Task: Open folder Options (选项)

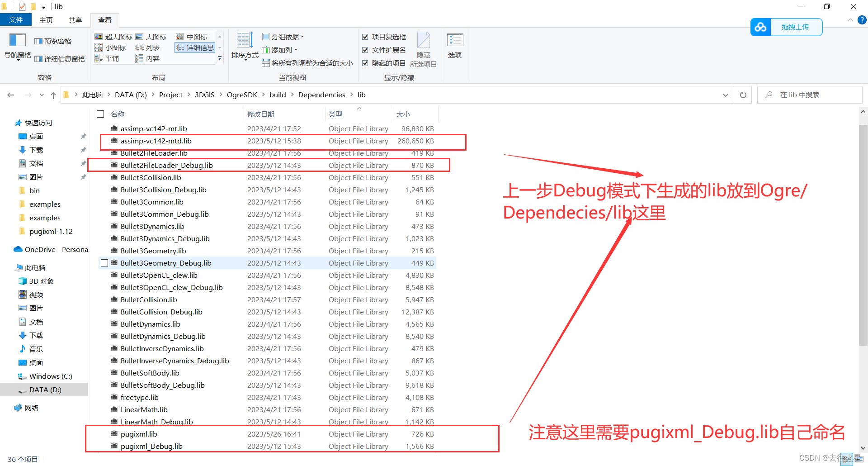Action: click(x=455, y=46)
